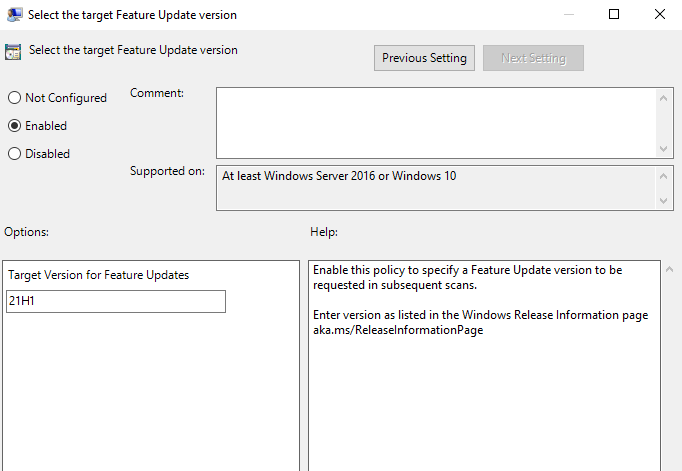Click the Target Version for Feature Updates field

click(116, 301)
